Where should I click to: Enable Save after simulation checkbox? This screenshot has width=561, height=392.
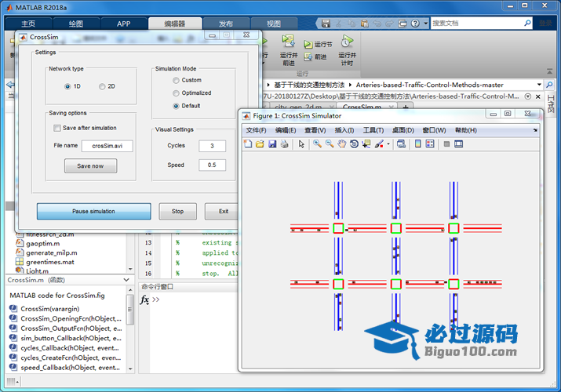tap(57, 128)
